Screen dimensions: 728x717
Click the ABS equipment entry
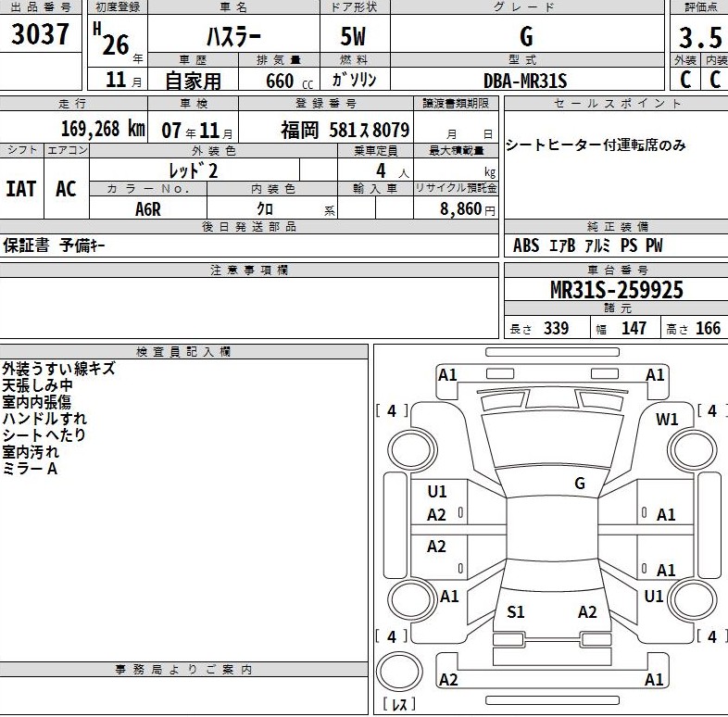[x=526, y=245]
